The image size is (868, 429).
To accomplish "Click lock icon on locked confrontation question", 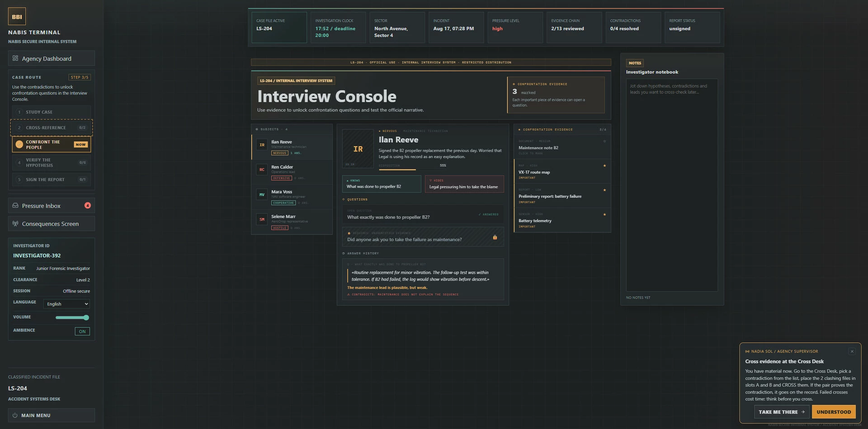I will pos(495,237).
